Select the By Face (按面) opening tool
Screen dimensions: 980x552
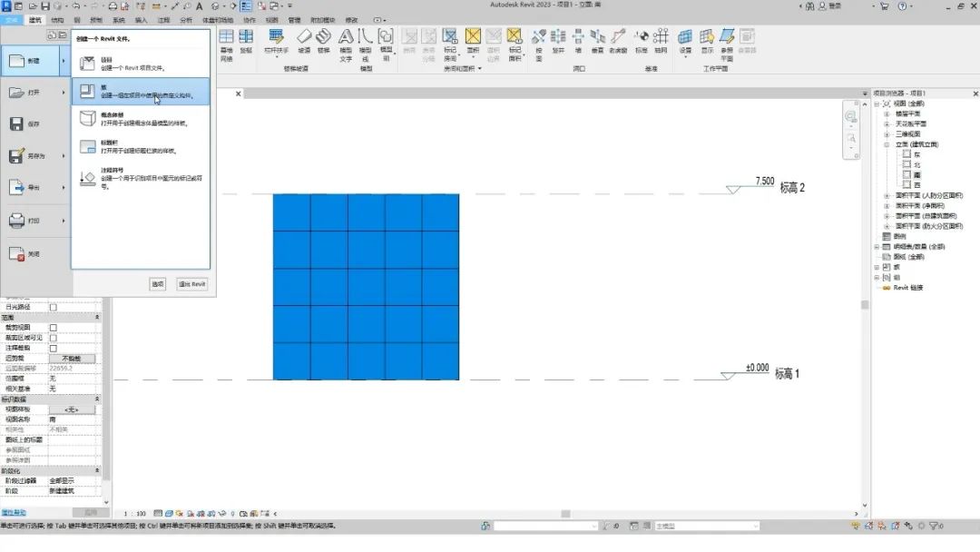pos(539,44)
